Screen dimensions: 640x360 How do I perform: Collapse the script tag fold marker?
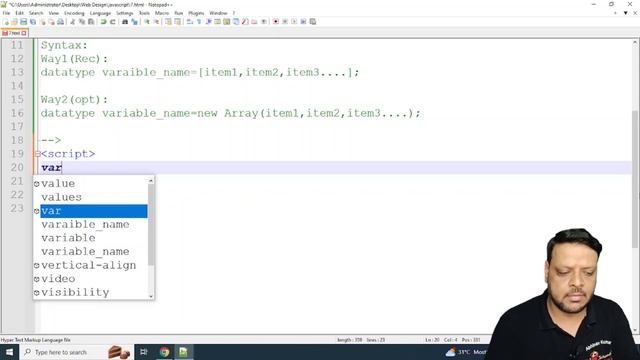tap(38, 154)
